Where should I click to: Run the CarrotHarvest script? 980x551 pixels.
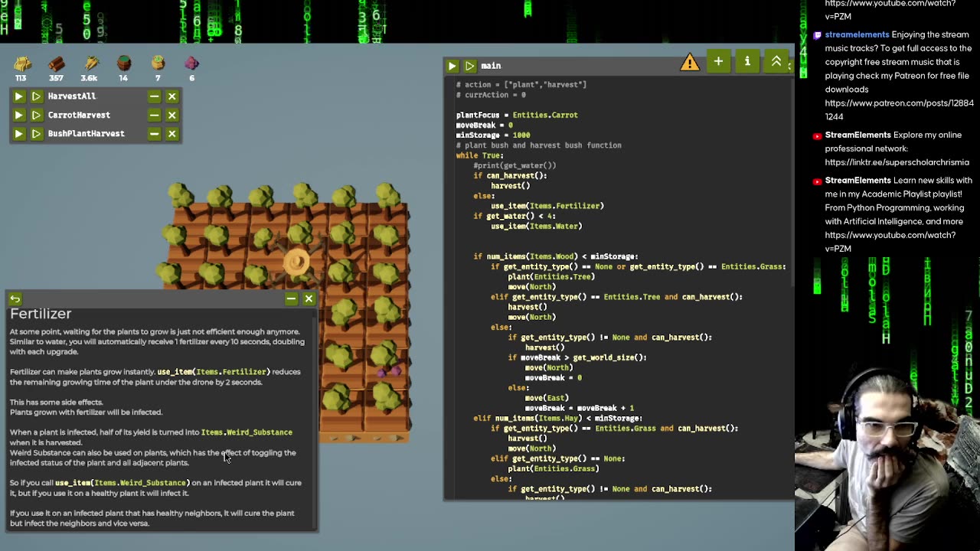coord(18,115)
